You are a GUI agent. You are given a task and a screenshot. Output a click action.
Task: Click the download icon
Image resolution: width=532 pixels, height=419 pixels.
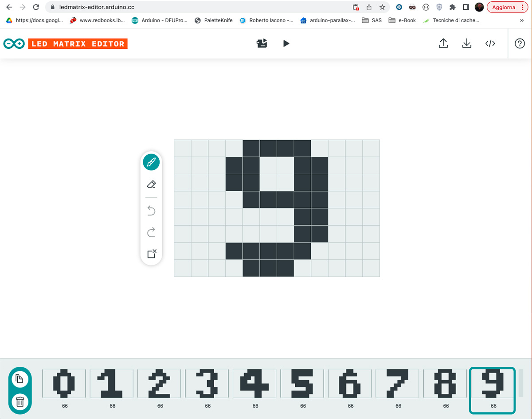(x=466, y=43)
